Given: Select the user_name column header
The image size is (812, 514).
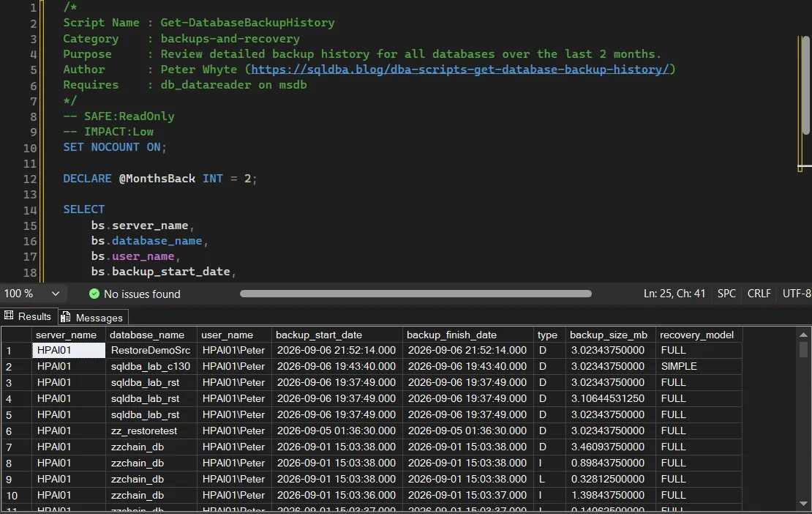Looking at the screenshot, I should pos(234,335).
